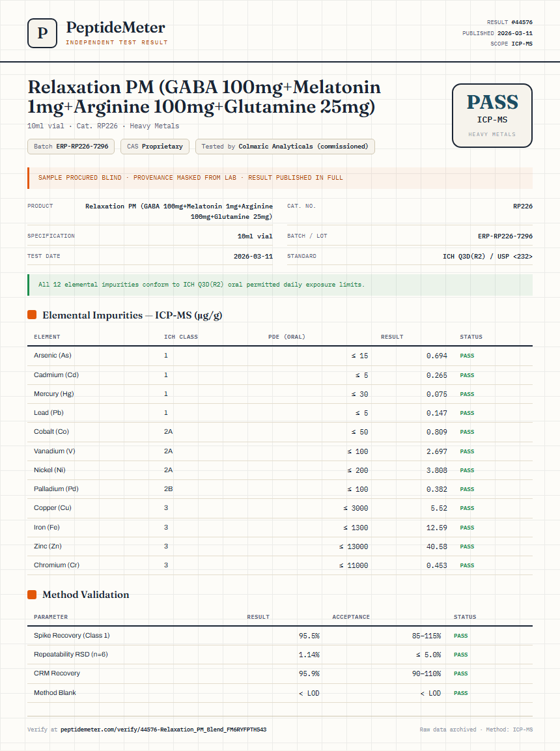
Task: Click the Palladium (Pd) row label
Action: pos(56,489)
